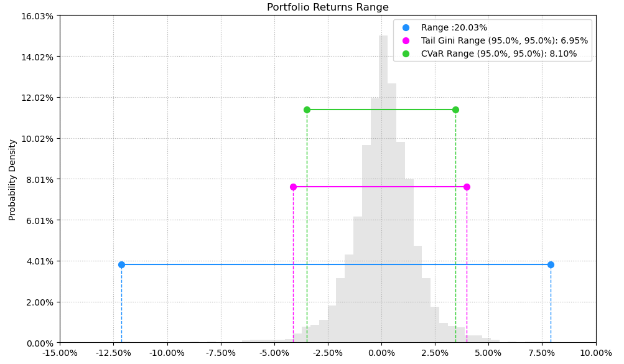Click the right blue Range endpoint dot

551,265
